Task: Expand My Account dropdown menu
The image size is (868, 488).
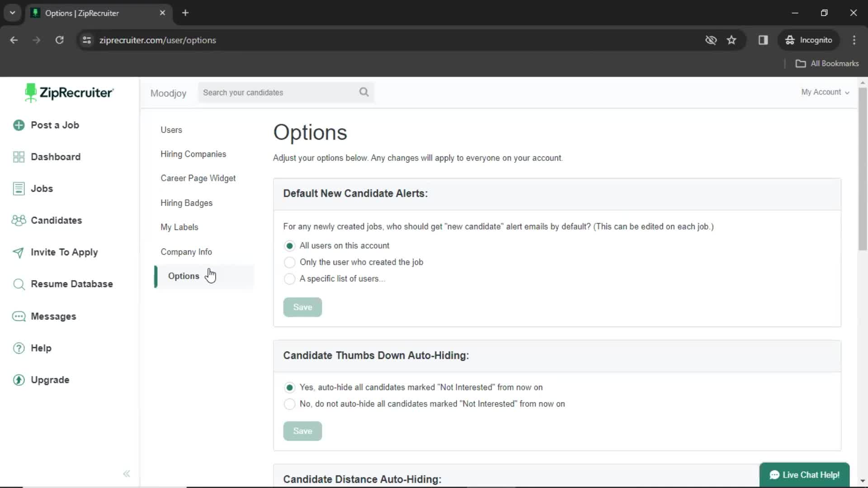Action: [x=825, y=92]
